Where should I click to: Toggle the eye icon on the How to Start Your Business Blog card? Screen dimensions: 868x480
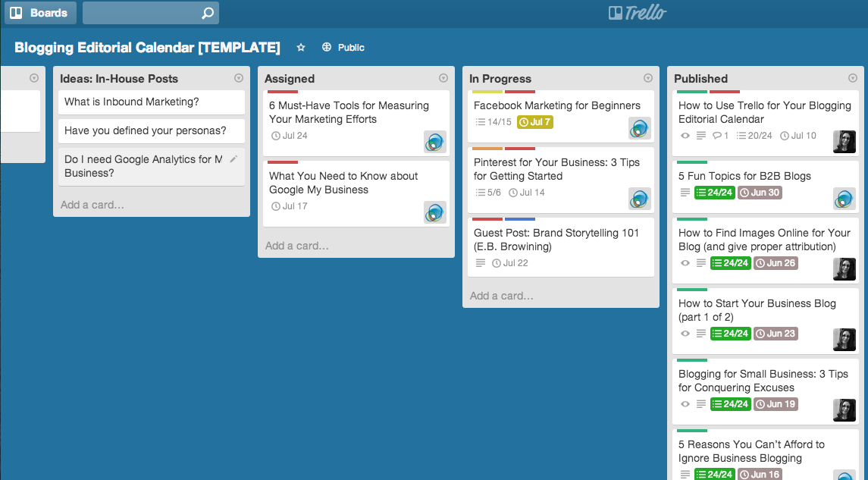pyautogui.click(x=685, y=334)
